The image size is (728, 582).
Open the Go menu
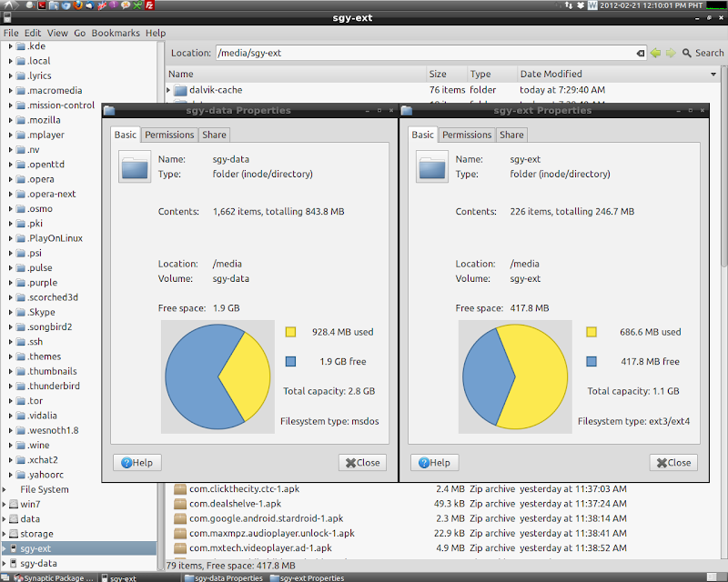(80, 33)
